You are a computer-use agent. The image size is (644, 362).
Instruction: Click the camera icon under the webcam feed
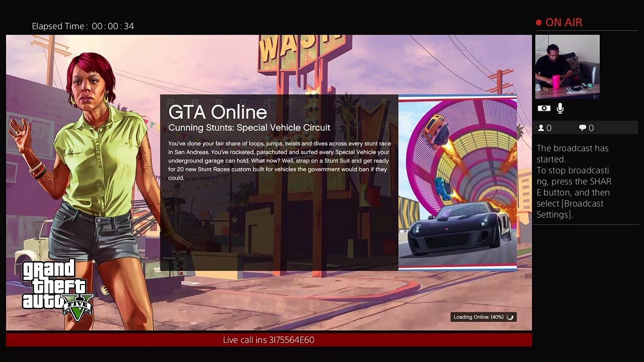point(543,108)
